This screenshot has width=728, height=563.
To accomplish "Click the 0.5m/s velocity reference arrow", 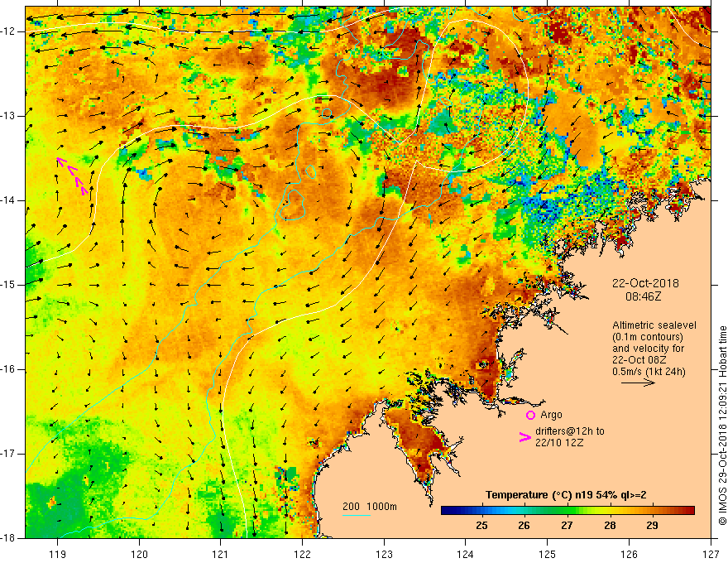I will point(638,383).
